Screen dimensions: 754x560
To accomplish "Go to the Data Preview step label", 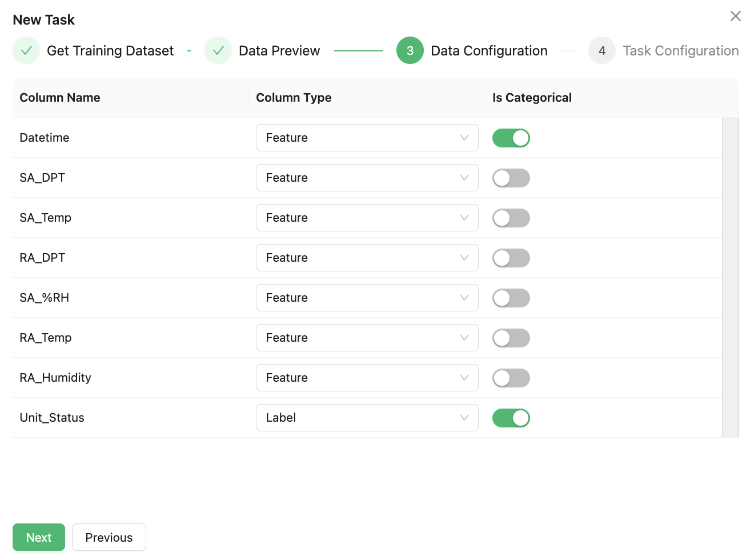I will (x=279, y=51).
